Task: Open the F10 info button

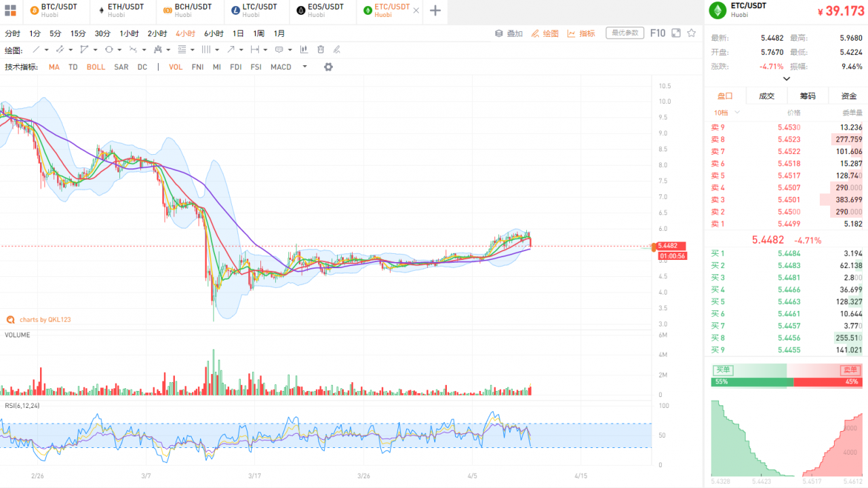Action: pos(657,33)
